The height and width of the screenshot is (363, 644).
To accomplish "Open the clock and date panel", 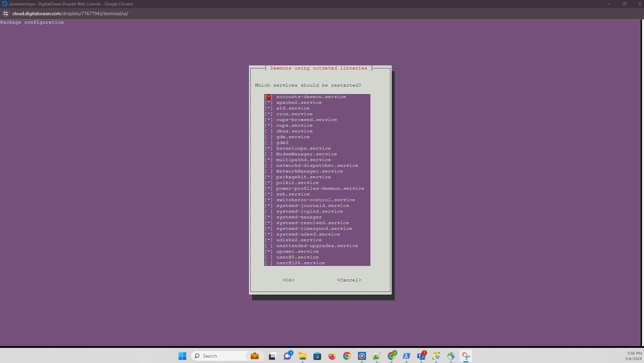I will point(633,356).
